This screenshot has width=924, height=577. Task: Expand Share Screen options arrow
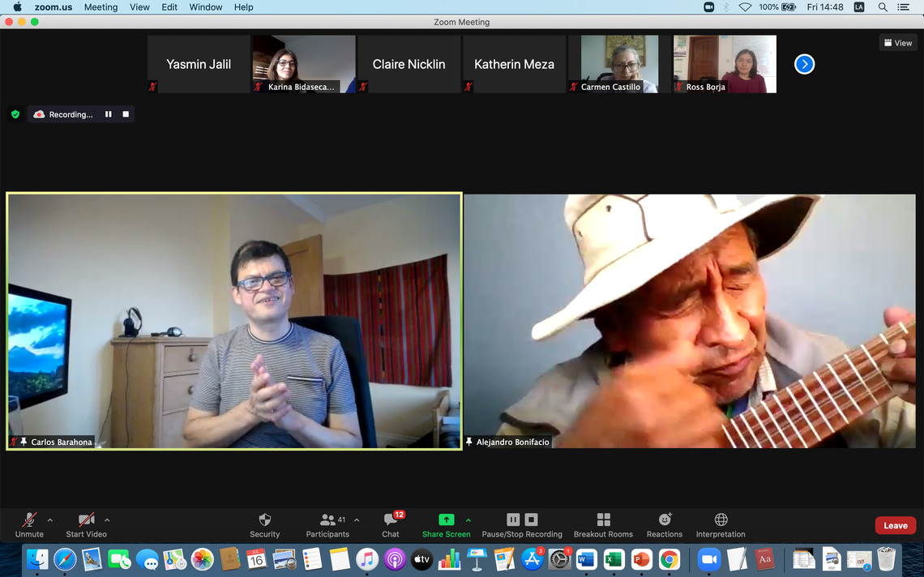pyautogui.click(x=468, y=520)
